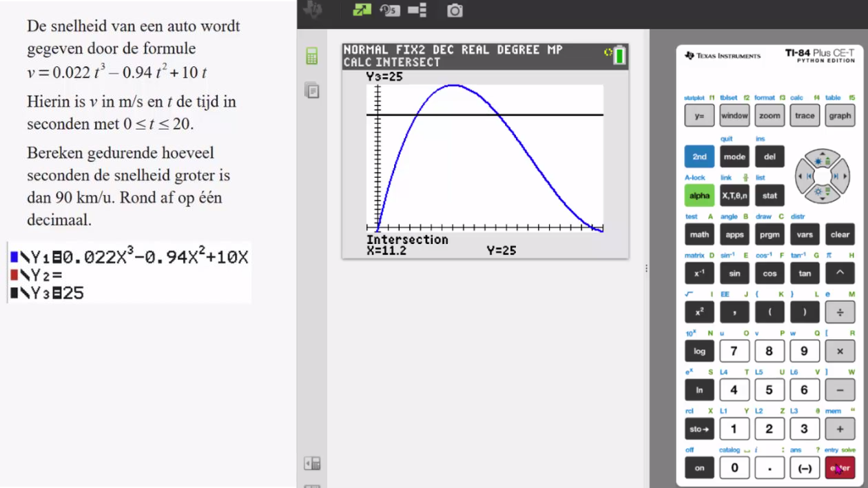
Task: Select the green calculator emulator sidebar icon
Action: (312, 57)
